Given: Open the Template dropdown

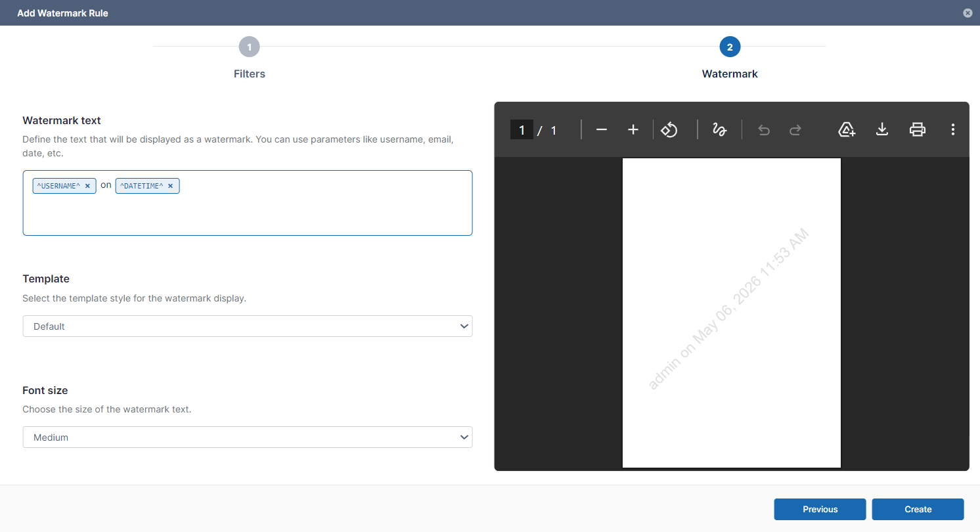Looking at the screenshot, I should tap(248, 326).
